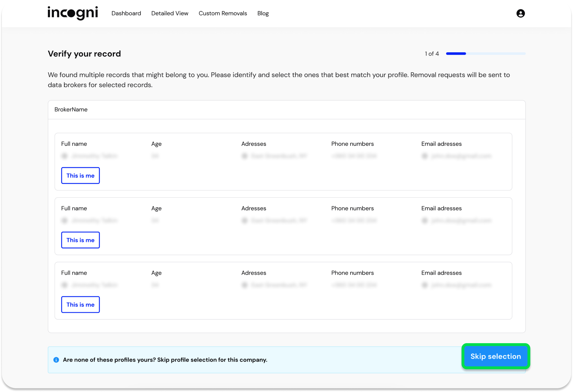
Task: Open the Dashboard menu item
Action: [x=126, y=13]
